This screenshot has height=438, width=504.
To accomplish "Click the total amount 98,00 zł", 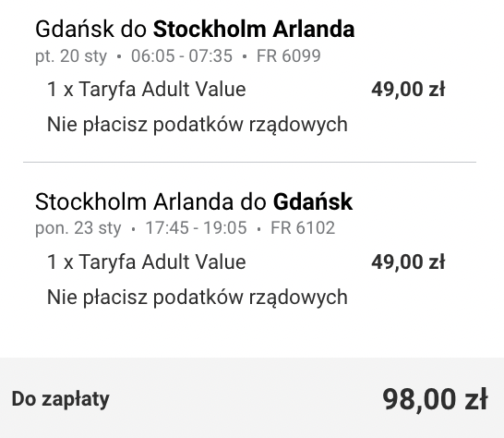I will click(x=435, y=399).
